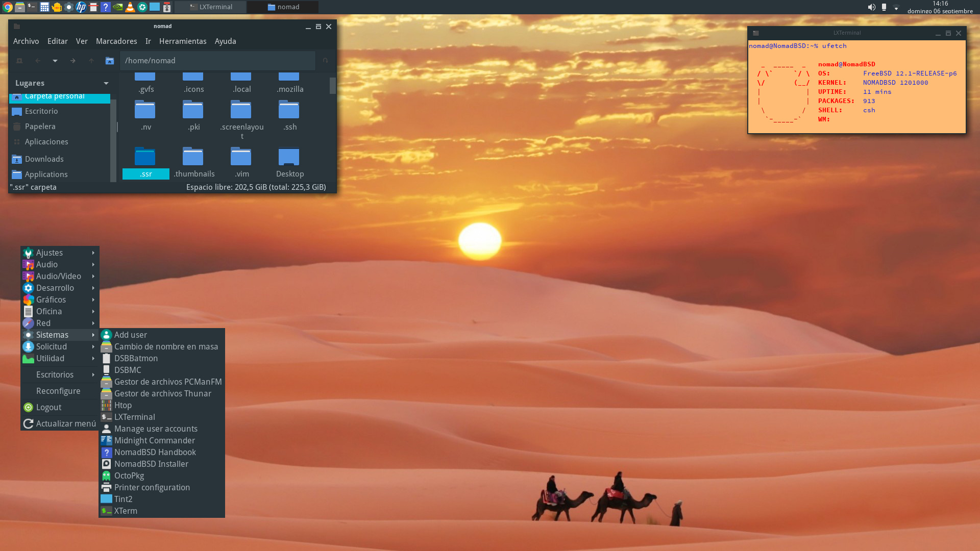
Task: Open VLC media player from the taskbar
Action: click(x=130, y=7)
